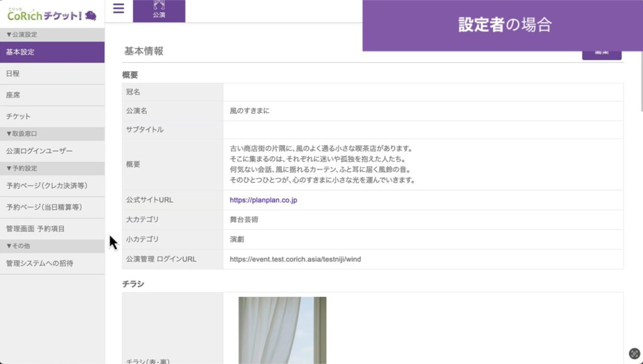Click the round icon in bottom-right corner

634,353
